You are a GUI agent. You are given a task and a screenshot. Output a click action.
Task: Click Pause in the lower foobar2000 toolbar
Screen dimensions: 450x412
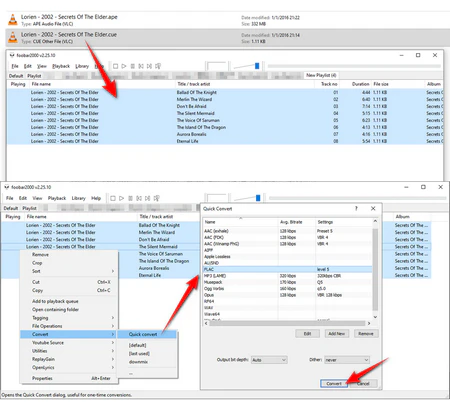pyautogui.click(x=130, y=198)
